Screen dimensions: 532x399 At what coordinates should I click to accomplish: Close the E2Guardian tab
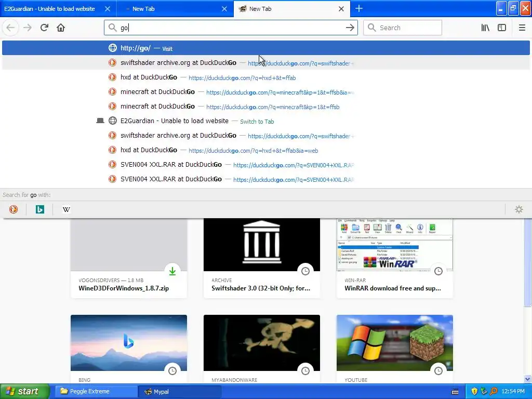[x=108, y=9]
